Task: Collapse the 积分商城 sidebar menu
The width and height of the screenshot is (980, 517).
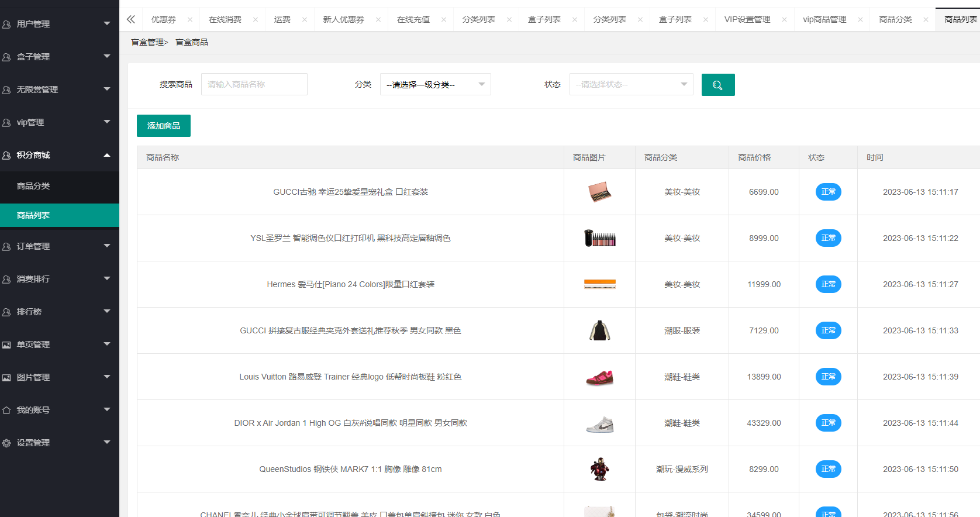Action: click(60, 155)
